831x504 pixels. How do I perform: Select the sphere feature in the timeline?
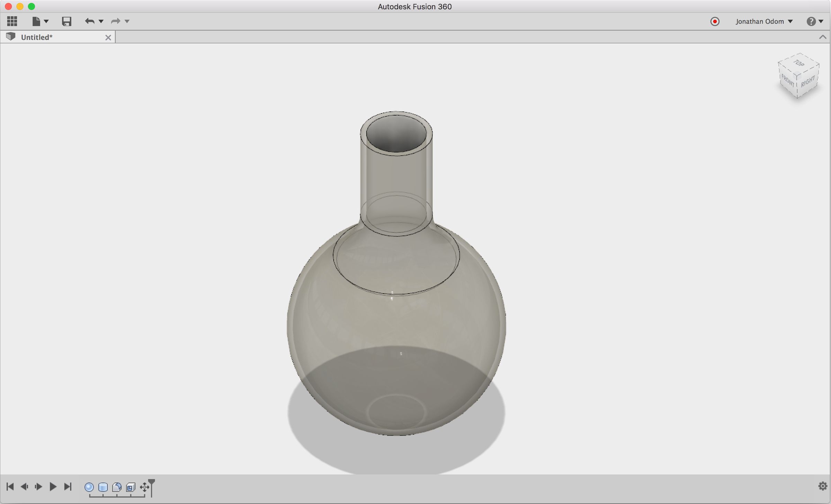point(89,487)
